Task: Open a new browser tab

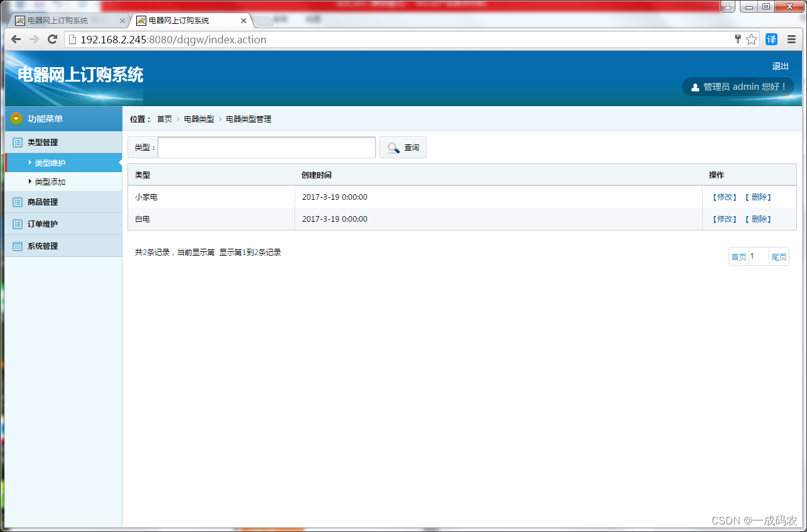Action: click(x=263, y=21)
